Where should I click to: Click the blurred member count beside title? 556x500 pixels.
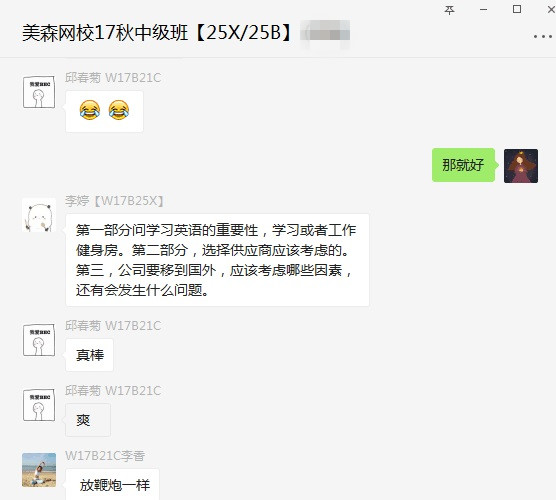(325, 33)
